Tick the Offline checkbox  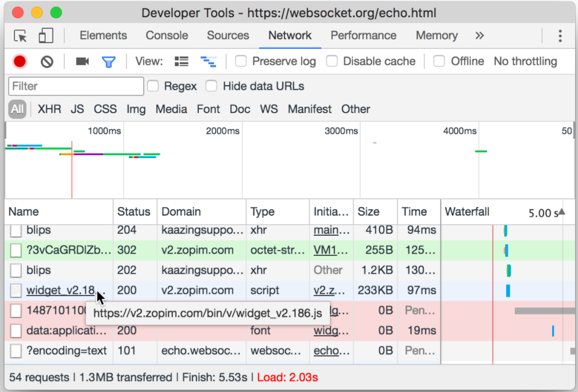(x=438, y=61)
